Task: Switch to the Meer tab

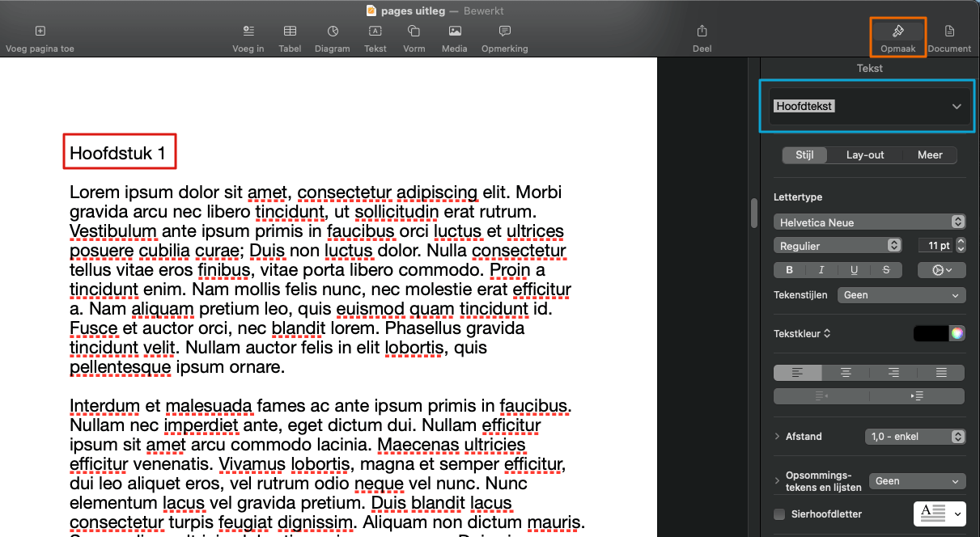Action: 930,155
